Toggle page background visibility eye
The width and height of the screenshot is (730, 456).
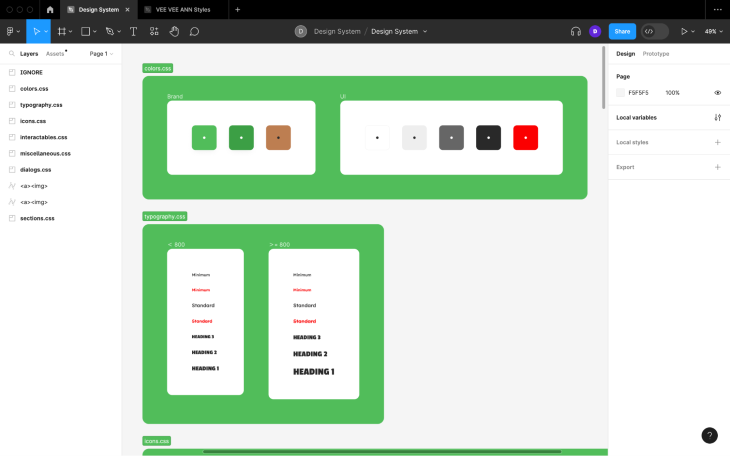[x=717, y=93]
